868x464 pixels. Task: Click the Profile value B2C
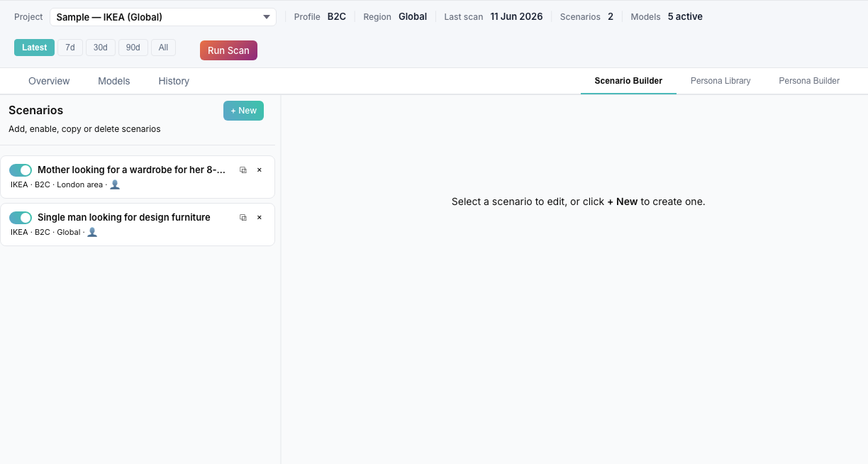point(337,16)
